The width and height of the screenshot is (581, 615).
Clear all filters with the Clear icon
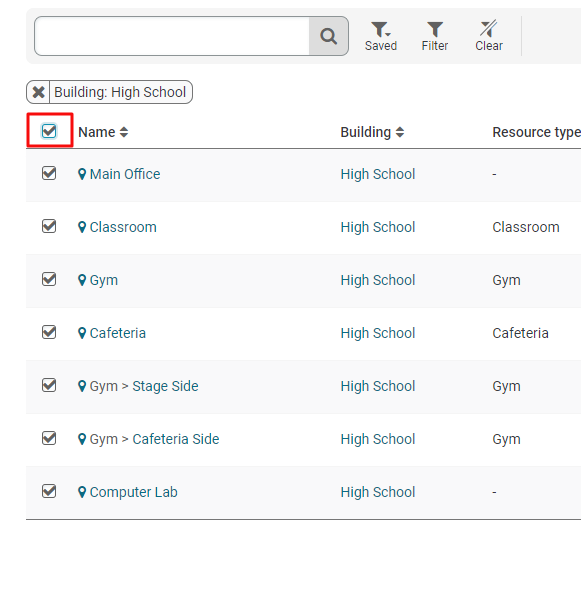tap(489, 36)
